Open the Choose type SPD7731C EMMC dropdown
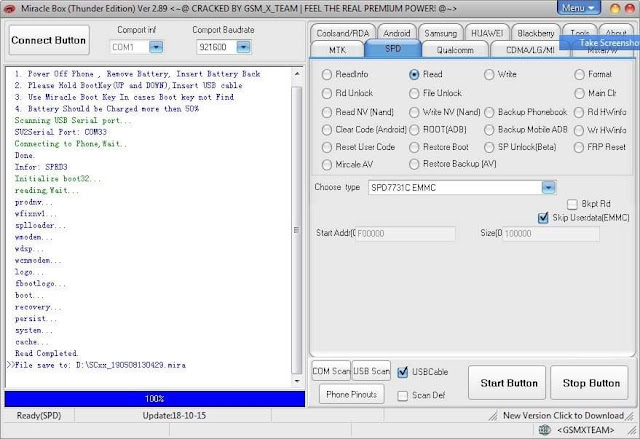Screen dimensions: 640x439 (x=548, y=188)
